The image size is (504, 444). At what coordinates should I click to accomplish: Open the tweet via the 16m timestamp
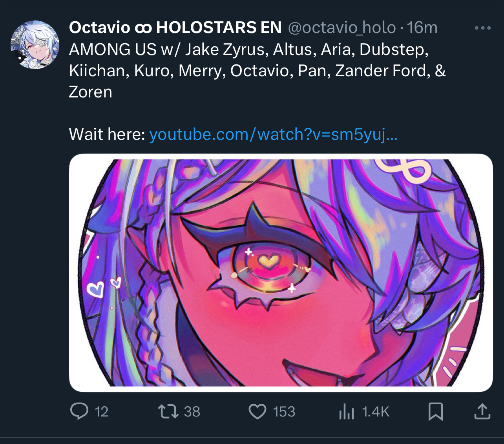click(422, 28)
